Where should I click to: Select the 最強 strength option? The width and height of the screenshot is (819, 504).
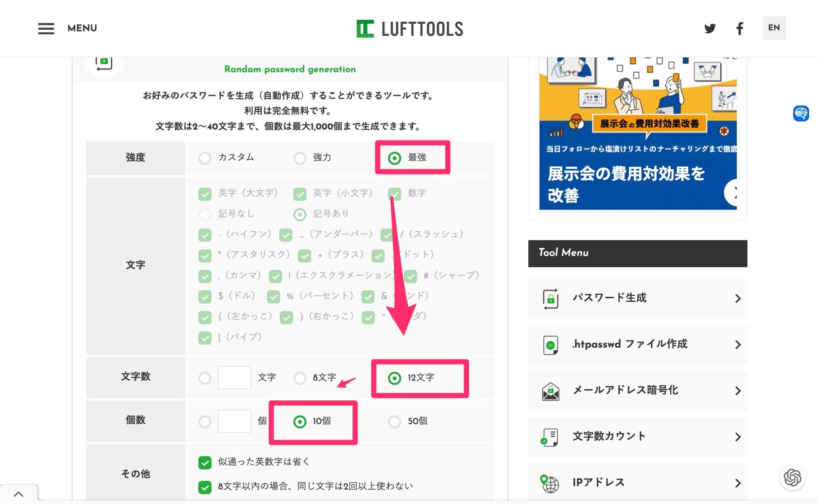(x=394, y=158)
